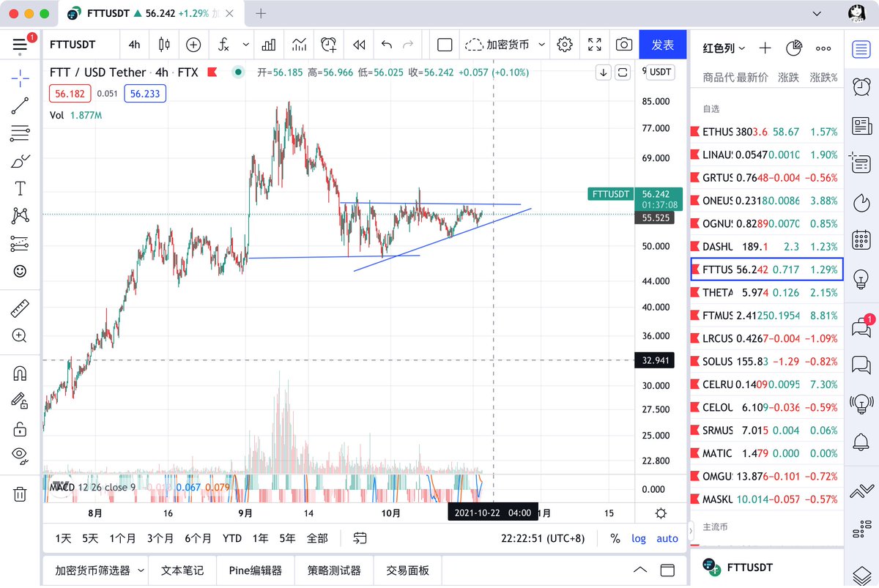Take a chart snapshot with camera icon
Image resolution: width=879 pixels, height=588 pixels.
(624, 45)
